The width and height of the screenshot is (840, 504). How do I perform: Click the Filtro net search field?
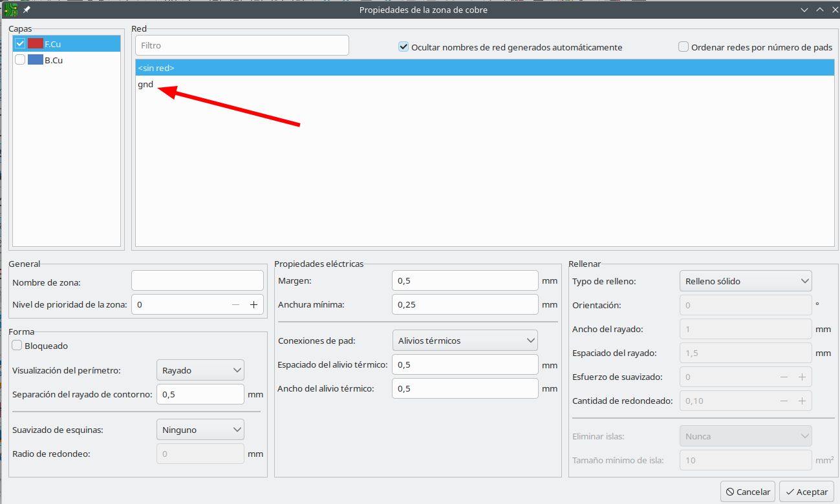click(242, 46)
